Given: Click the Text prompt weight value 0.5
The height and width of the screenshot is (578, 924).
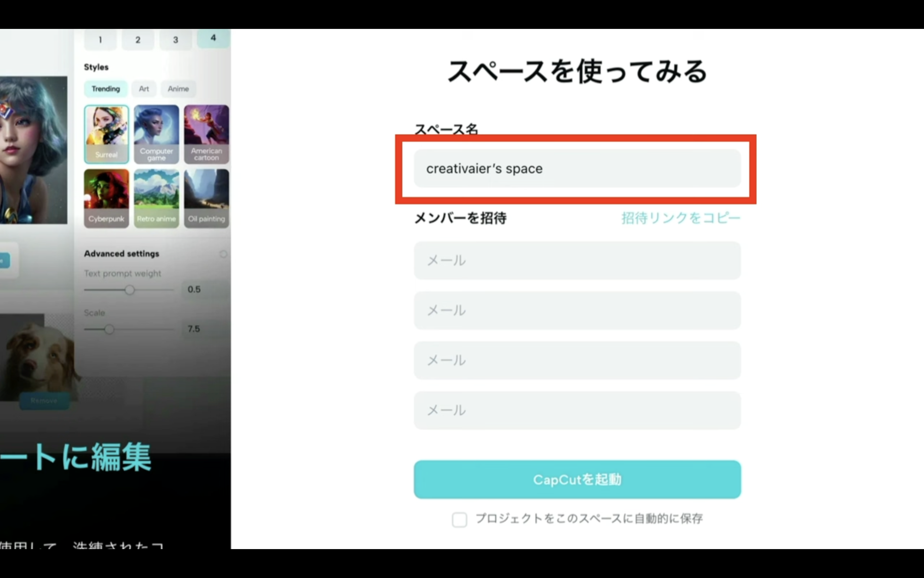Looking at the screenshot, I should (x=194, y=289).
